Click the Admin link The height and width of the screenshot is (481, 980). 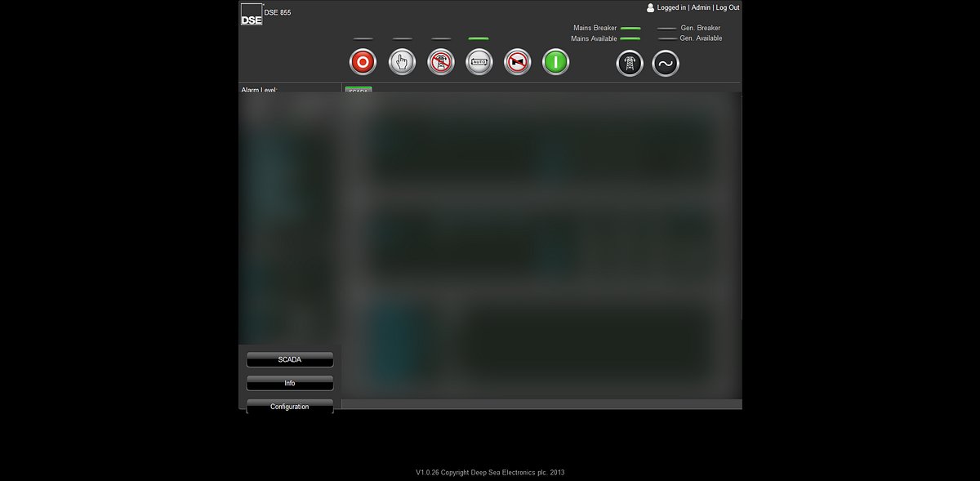(701, 7)
